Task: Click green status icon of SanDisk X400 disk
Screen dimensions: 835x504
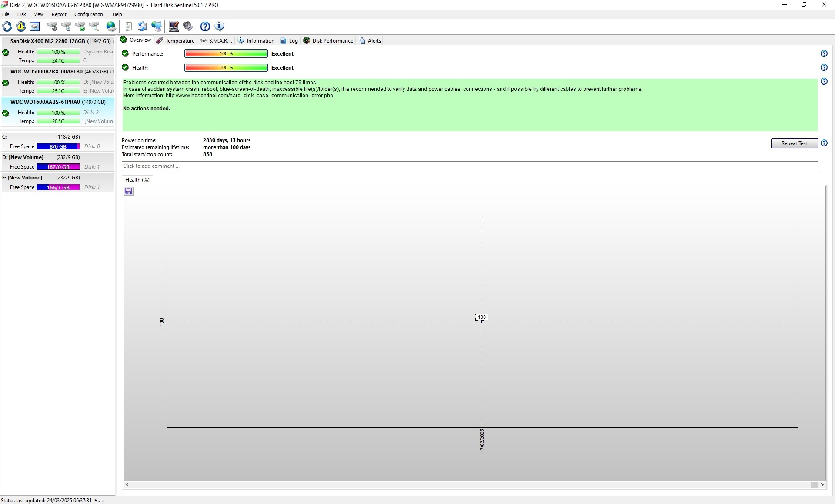Action: 6,52
